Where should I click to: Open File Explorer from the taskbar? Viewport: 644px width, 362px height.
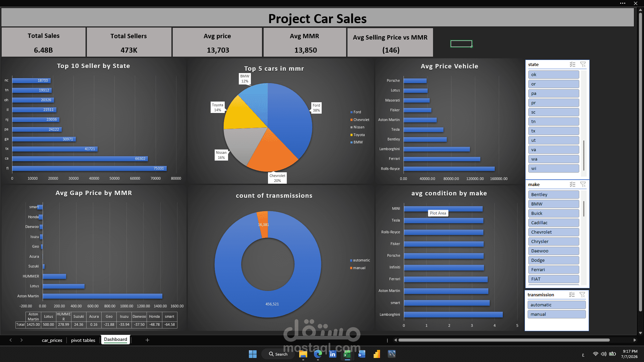pyautogui.click(x=303, y=354)
